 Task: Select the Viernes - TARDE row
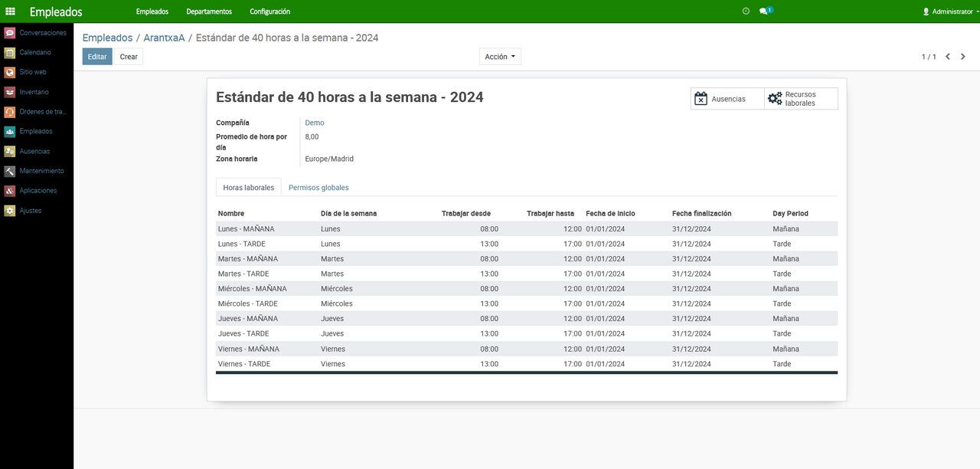click(x=527, y=364)
